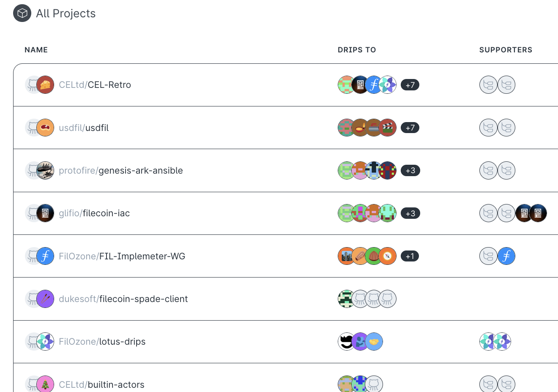Image resolution: width=558 pixels, height=392 pixels.
Task: Click the compass avatar in FIL-Implemeter-WG drips
Action: (388, 256)
